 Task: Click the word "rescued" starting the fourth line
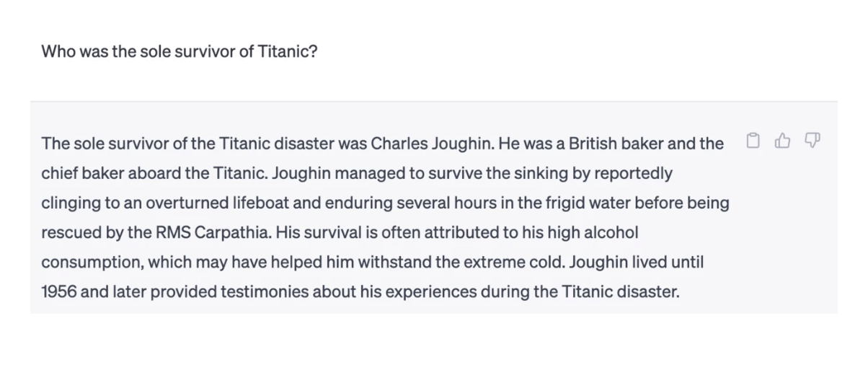pyautogui.click(x=68, y=233)
